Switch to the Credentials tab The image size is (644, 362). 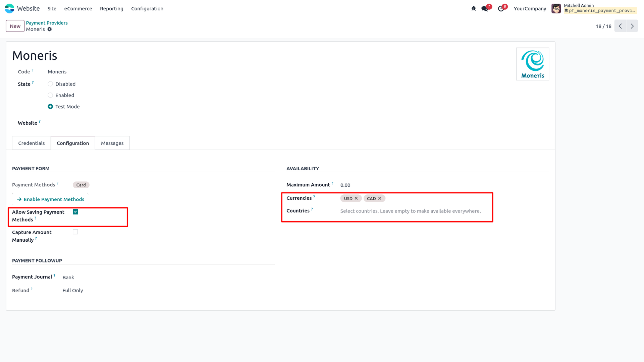tap(32, 143)
